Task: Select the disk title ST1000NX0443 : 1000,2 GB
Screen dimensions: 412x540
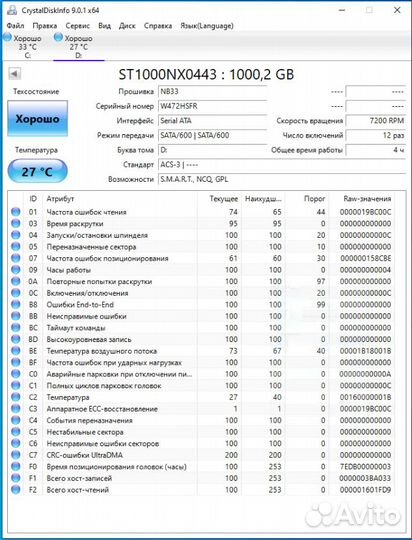Action: (206, 74)
